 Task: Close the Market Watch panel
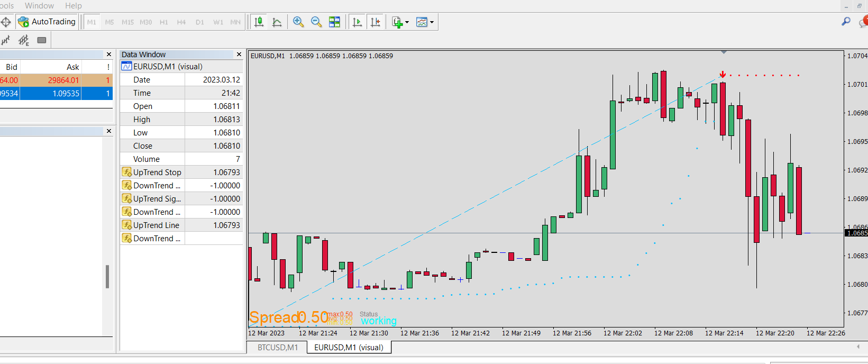point(109,54)
